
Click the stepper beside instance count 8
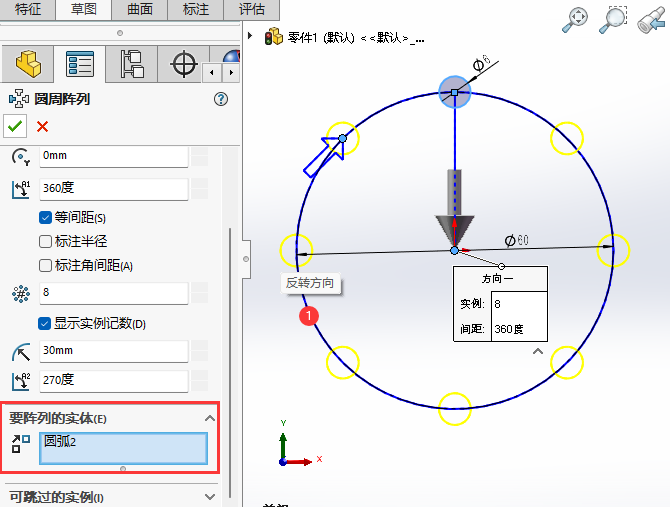[x=200, y=293]
